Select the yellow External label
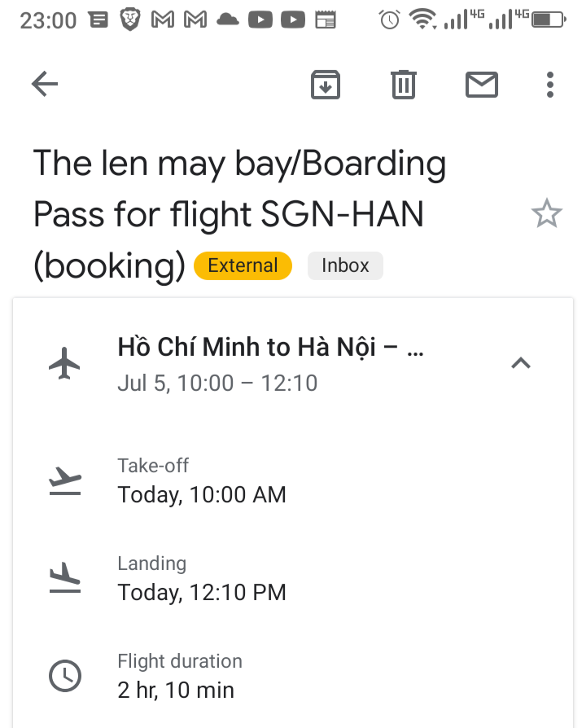586x728 pixels. tap(243, 265)
